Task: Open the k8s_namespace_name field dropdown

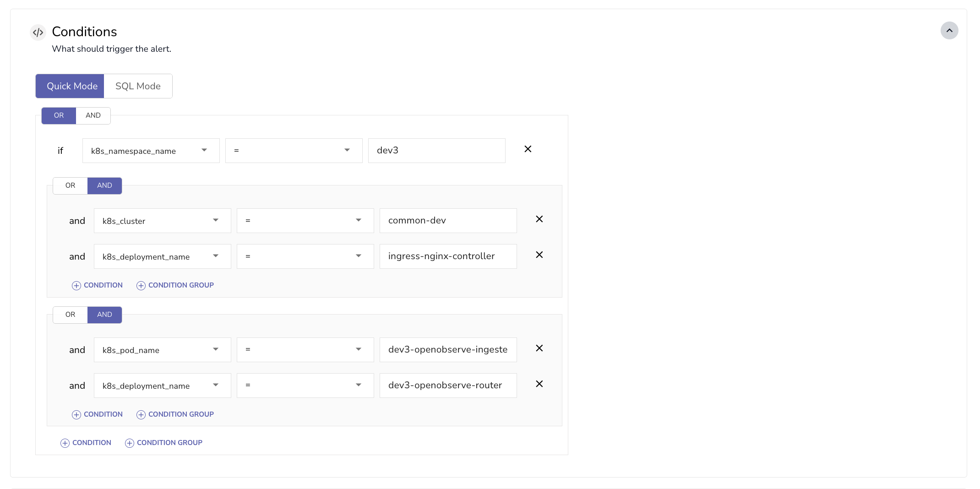Action: point(151,151)
